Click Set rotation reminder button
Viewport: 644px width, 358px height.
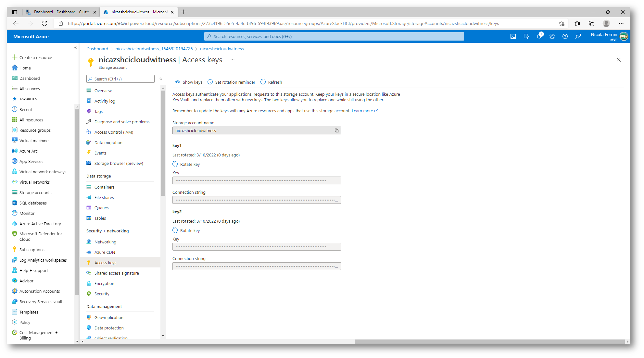point(231,82)
